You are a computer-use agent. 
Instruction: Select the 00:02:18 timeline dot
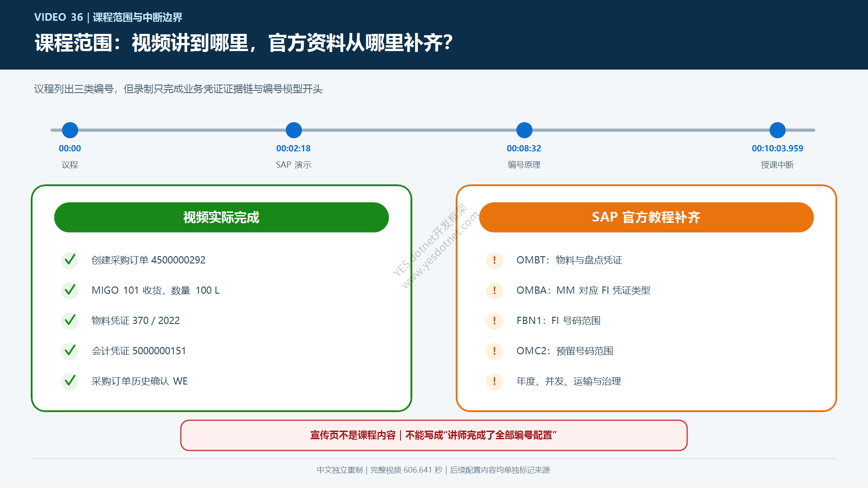pos(294,130)
